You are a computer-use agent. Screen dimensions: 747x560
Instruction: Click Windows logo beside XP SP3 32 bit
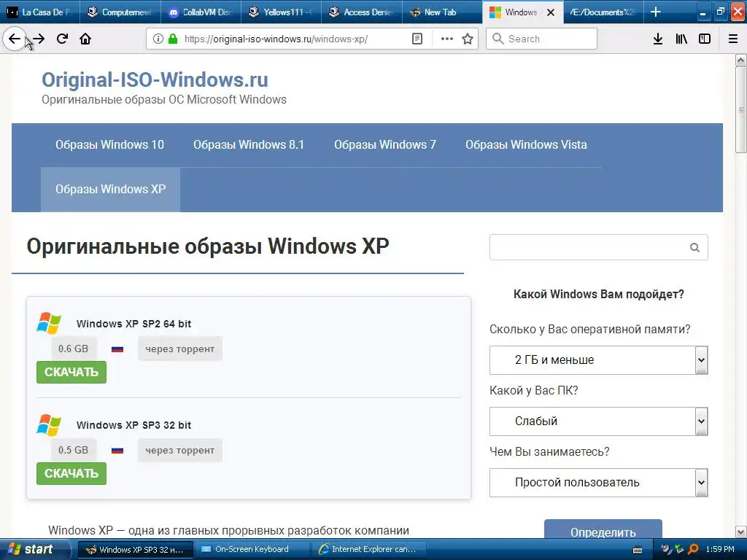point(49,425)
